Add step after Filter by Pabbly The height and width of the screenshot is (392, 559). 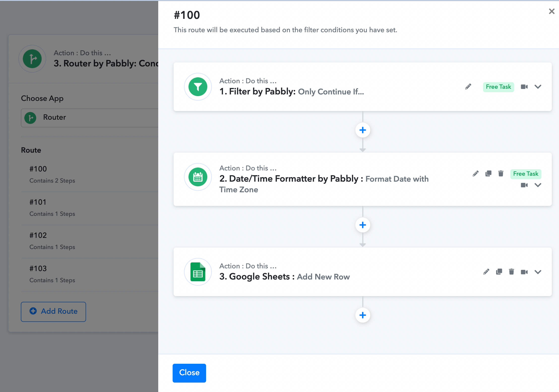[363, 130]
